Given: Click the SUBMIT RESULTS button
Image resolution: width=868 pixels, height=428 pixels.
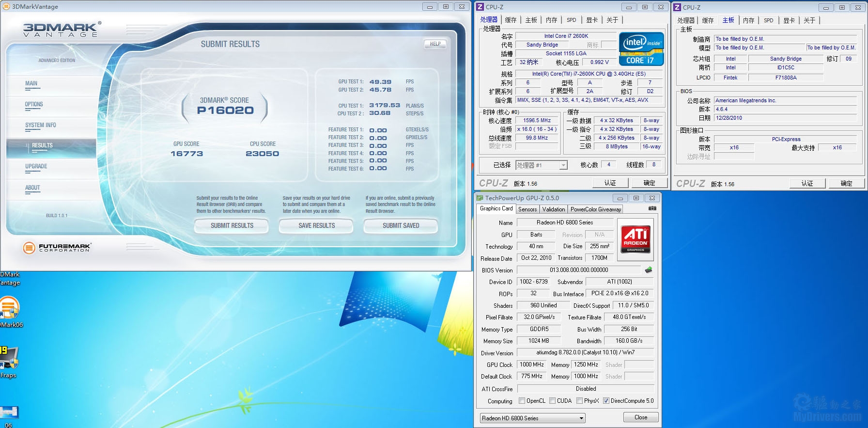Looking at the screenshot, I should click(232, 225).
